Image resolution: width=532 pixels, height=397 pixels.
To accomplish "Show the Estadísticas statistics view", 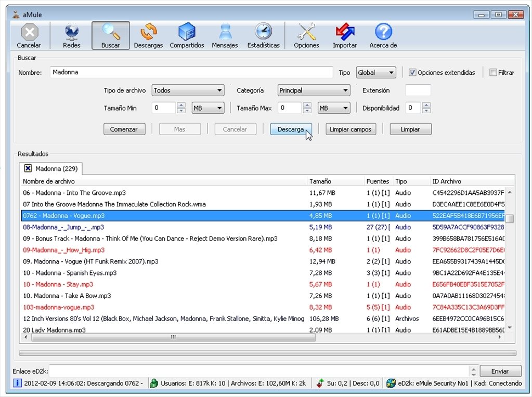I will [x=263, y=36].
